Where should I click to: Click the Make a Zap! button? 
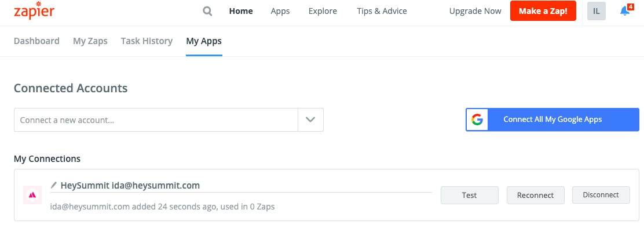pyautogui.click(x=543, y=11)
